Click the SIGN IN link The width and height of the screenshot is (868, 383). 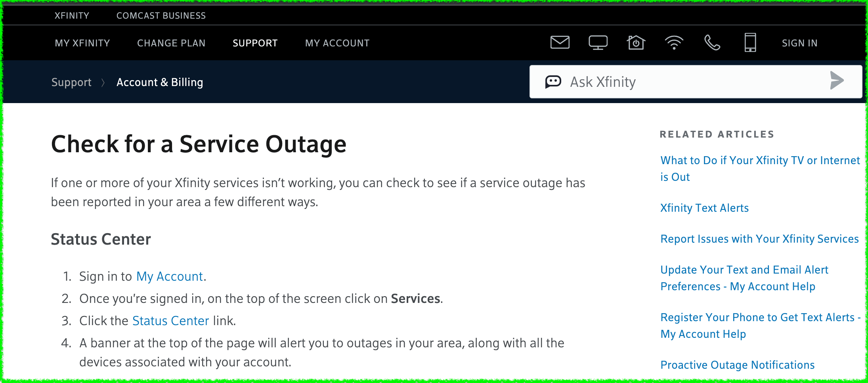799,43
